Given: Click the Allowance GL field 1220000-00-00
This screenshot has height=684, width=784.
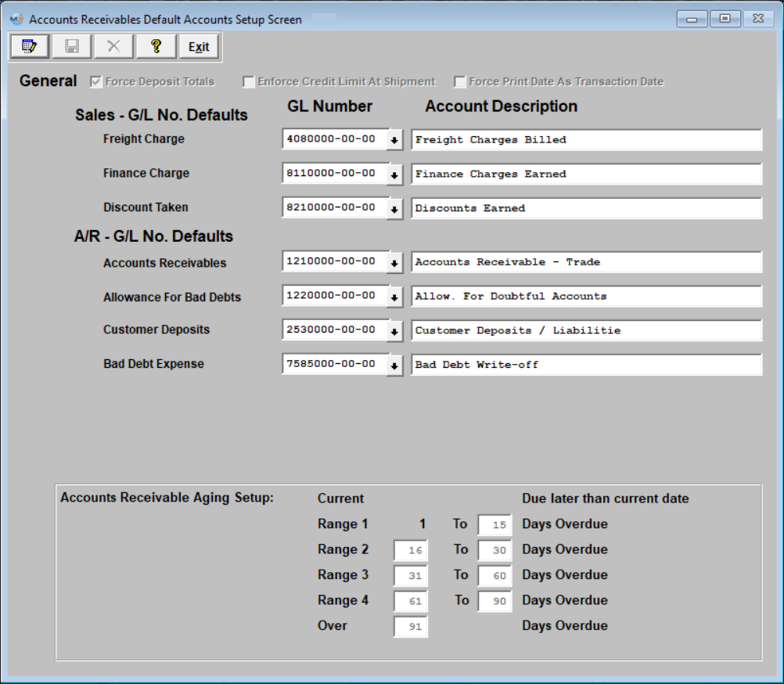Looking at the screenshot, I should coord(334,295).
